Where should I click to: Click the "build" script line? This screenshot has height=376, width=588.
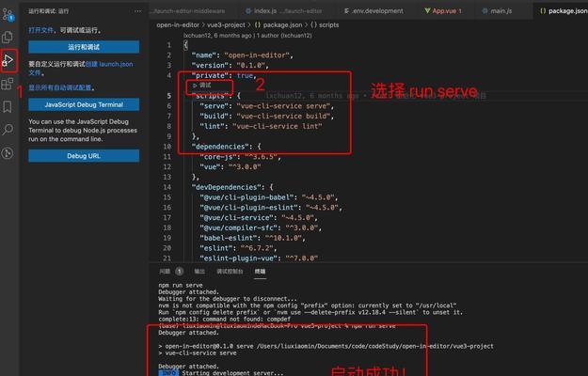266,117
